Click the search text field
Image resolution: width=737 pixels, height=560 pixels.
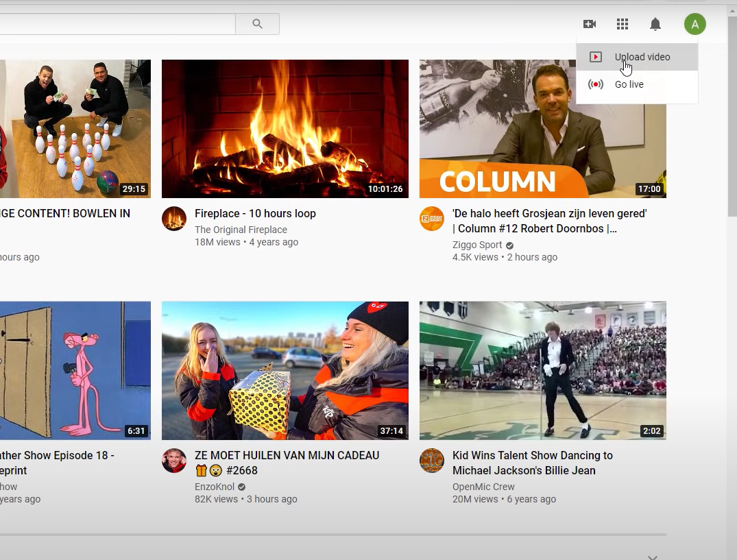[x=117, y=24]
